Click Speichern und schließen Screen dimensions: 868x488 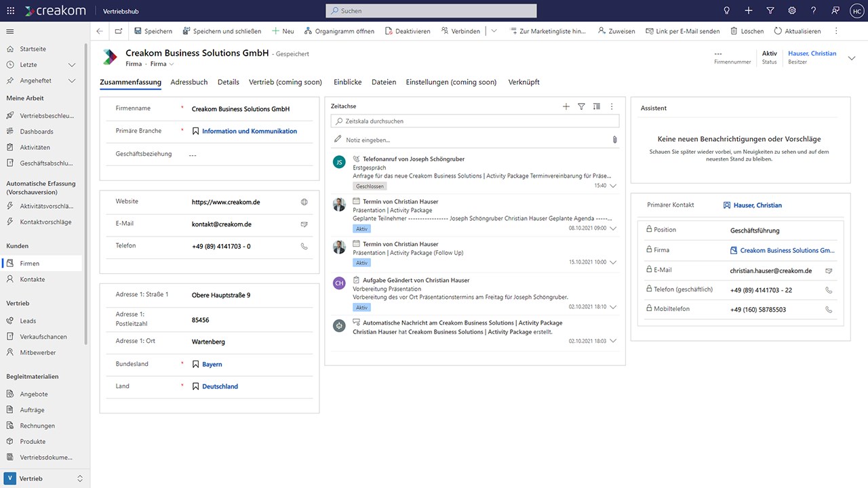[x=222, y=31]
